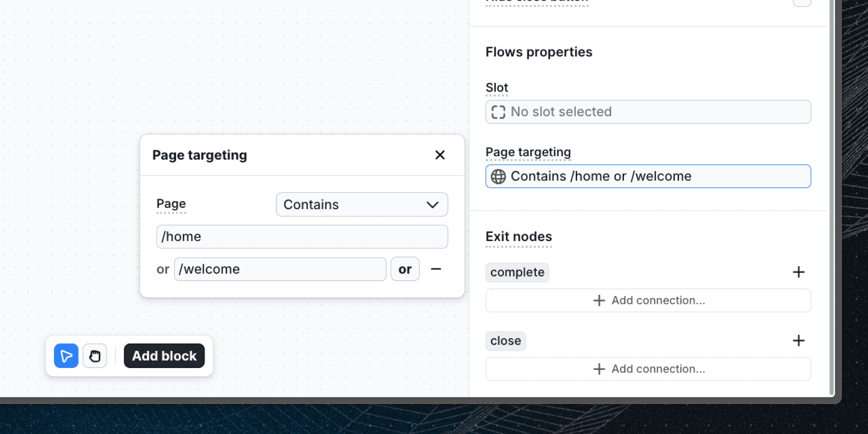Close the Page targeting dialog

tap(439, 155)
